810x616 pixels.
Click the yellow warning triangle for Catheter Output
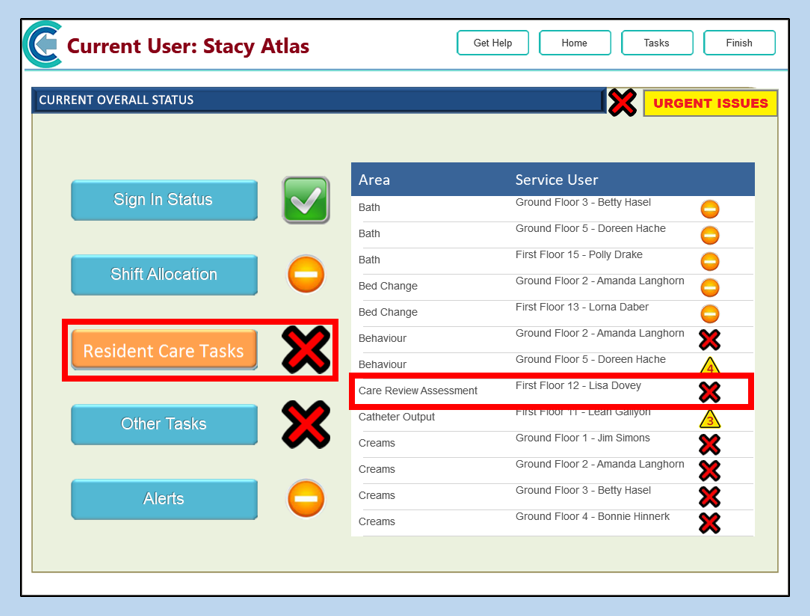pos(709,418)
